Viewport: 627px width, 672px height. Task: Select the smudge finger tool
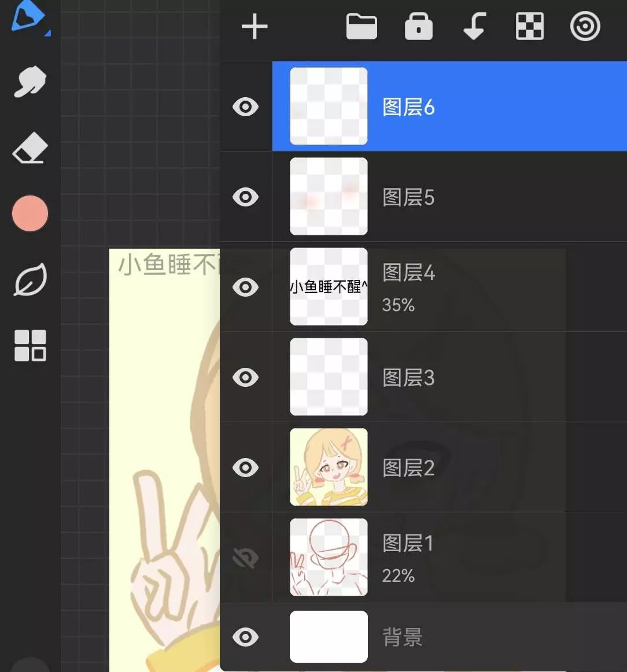tap(29, 82)
